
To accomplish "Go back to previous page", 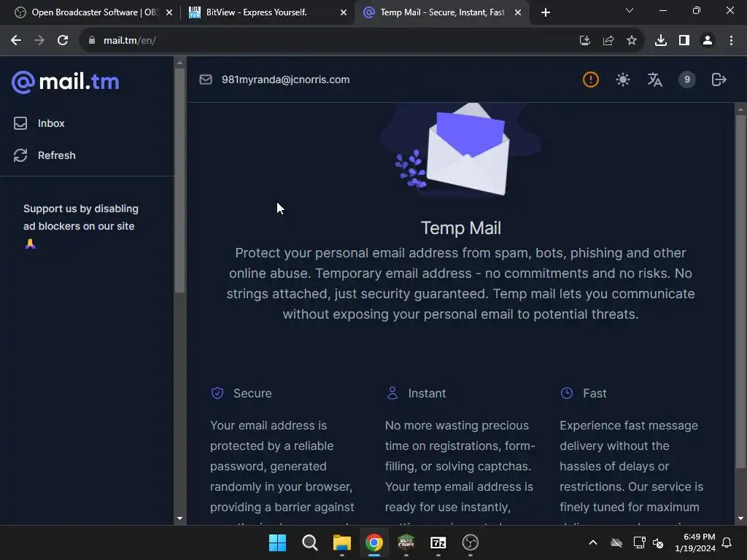I will click(x=16, y=41).
